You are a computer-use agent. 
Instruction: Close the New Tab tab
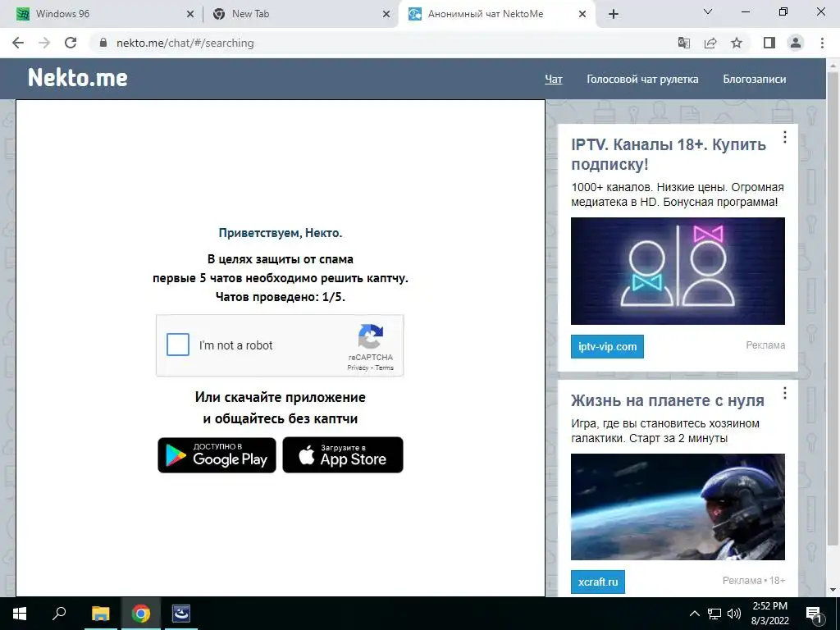pyautogui.click(x=386, y=15)
